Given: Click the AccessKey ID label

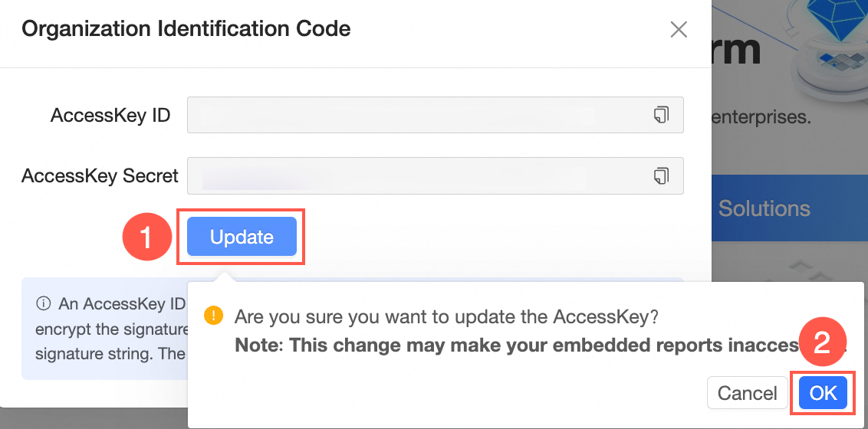Looking at the screenshot, I should coord(110,116).
